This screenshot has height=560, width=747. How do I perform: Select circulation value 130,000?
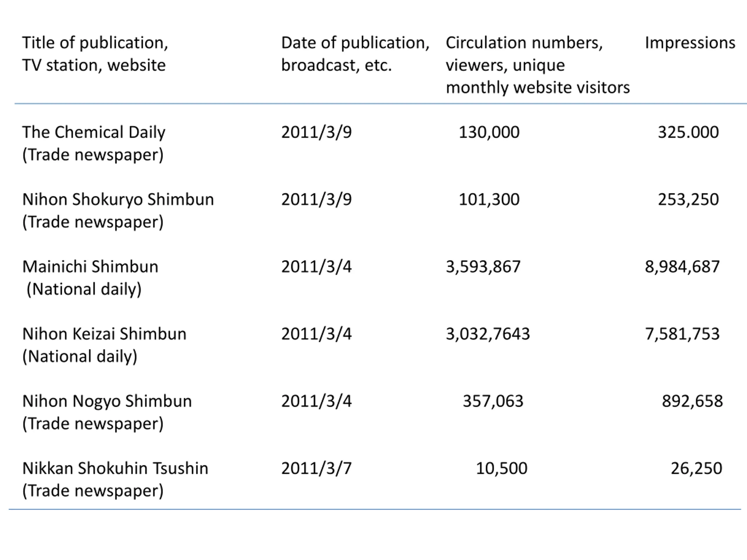tap(489, 132)
